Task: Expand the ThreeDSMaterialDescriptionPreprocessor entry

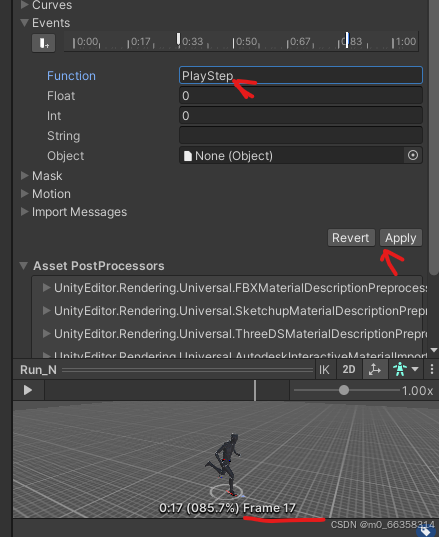Action: point(46,333)
